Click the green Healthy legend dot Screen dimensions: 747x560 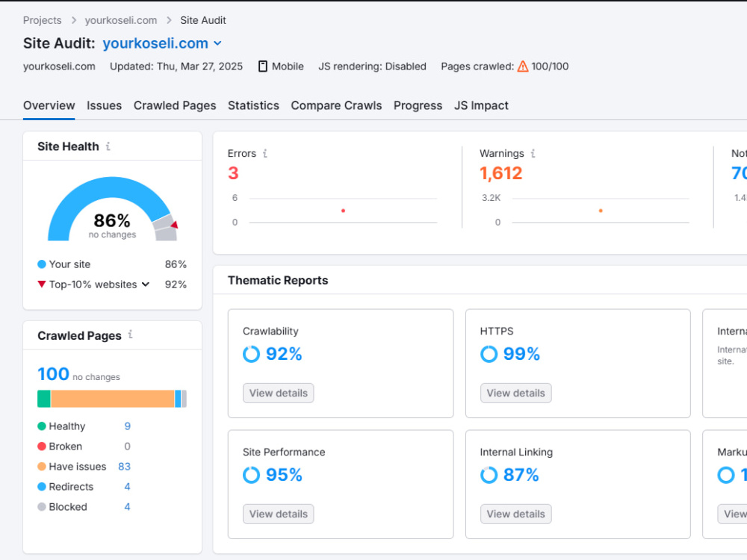pos(41,426)
